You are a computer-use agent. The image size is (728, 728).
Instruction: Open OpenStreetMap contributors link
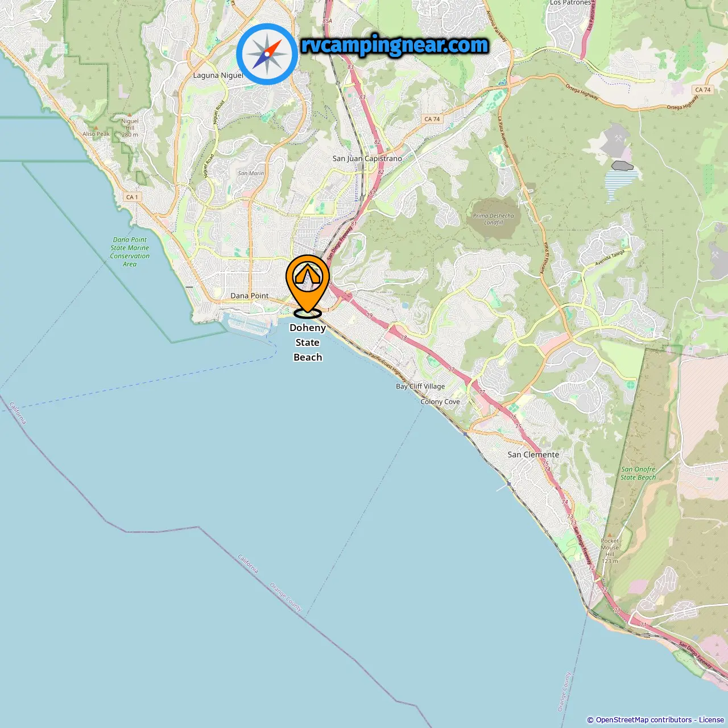[x=644, y=720]
